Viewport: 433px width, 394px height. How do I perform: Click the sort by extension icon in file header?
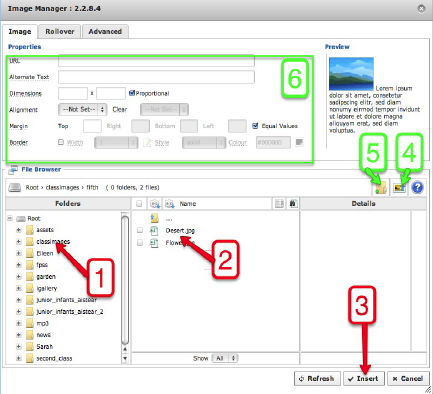[x=155, y=204]
